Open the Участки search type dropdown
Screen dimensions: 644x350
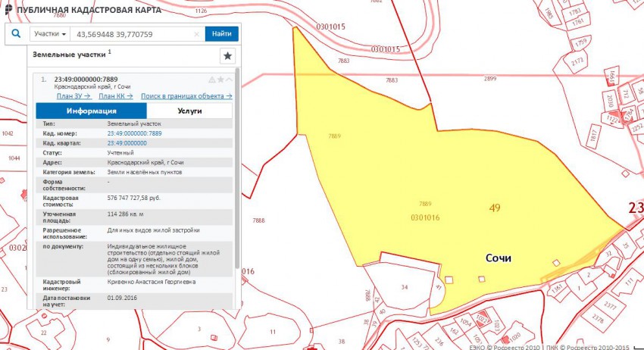[50, 34]
